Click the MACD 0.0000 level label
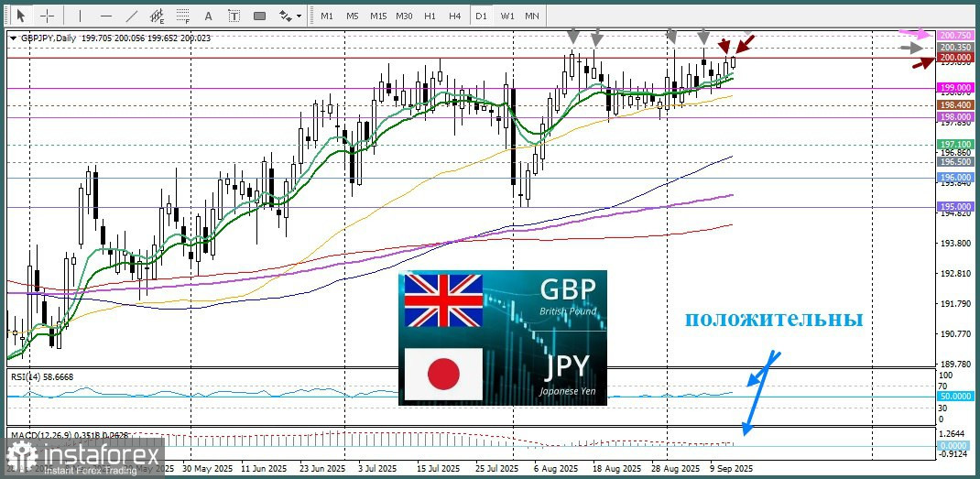 coord(955,446)
